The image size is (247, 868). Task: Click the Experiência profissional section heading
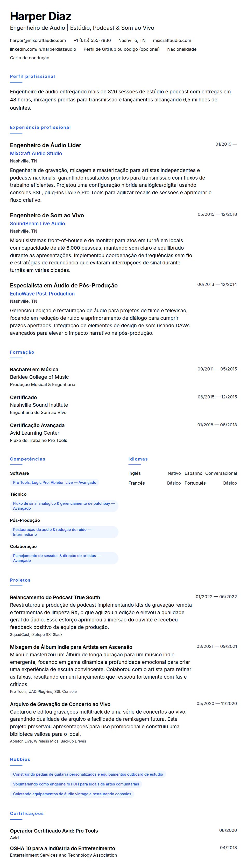[x=40, y=127]
